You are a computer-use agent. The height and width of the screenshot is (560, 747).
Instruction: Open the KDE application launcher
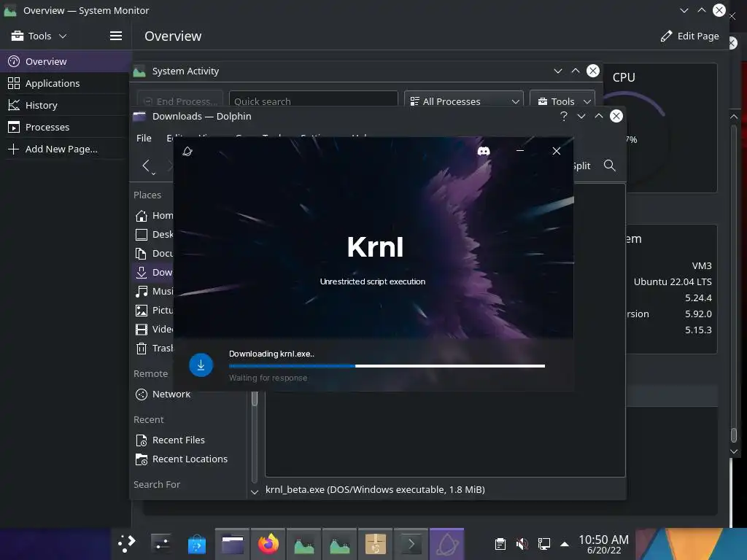[126, 543]
